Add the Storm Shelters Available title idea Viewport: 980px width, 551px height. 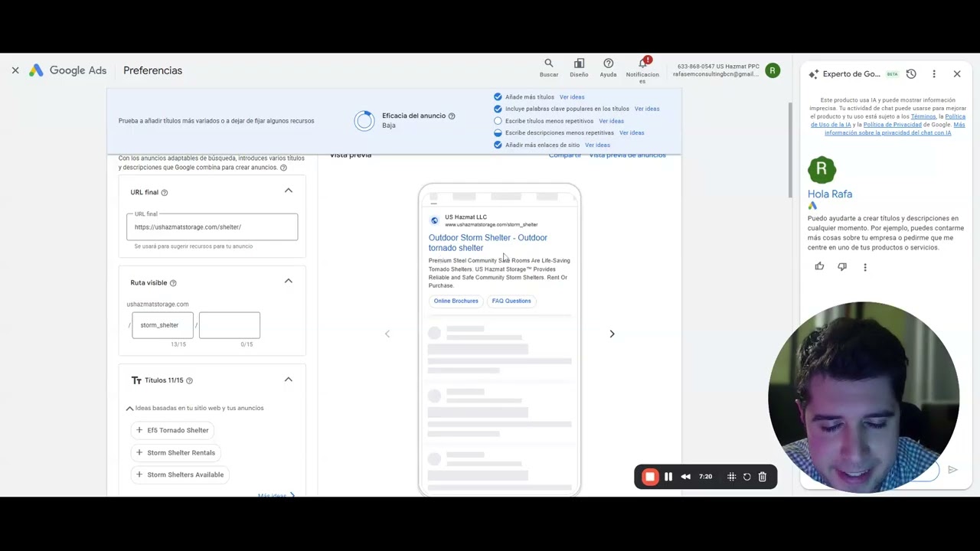coord(179,474)
